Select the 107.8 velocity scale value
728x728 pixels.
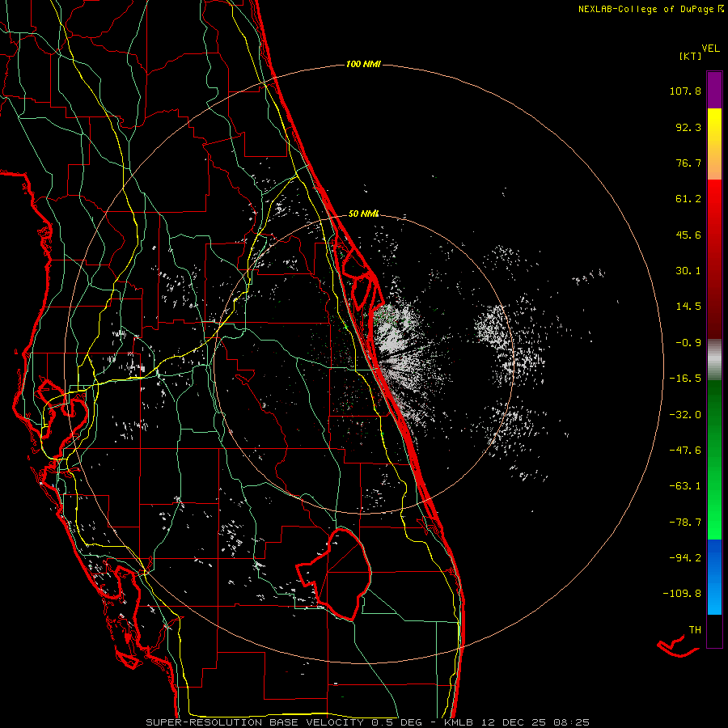click(685, 91)
